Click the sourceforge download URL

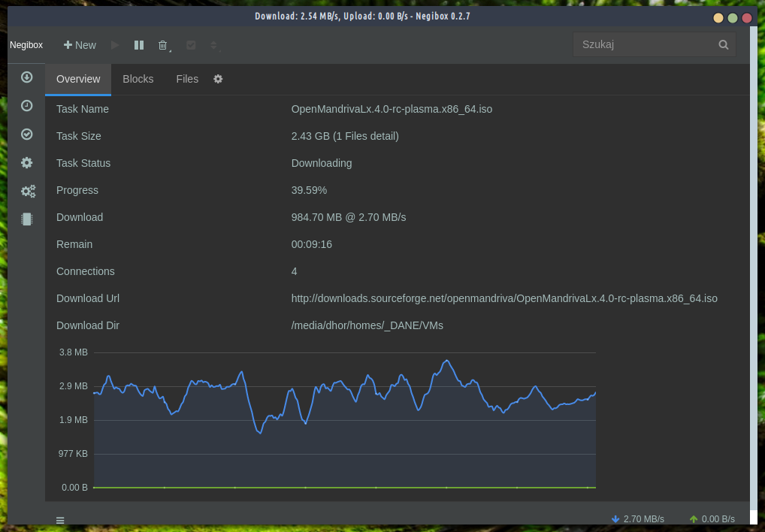click(x=504, y=298)
